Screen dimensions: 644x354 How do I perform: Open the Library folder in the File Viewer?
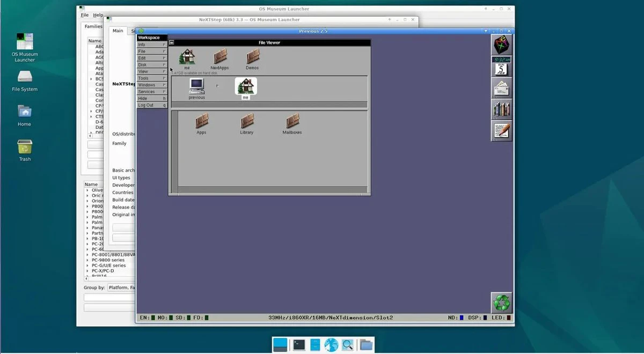coord(247,124)
